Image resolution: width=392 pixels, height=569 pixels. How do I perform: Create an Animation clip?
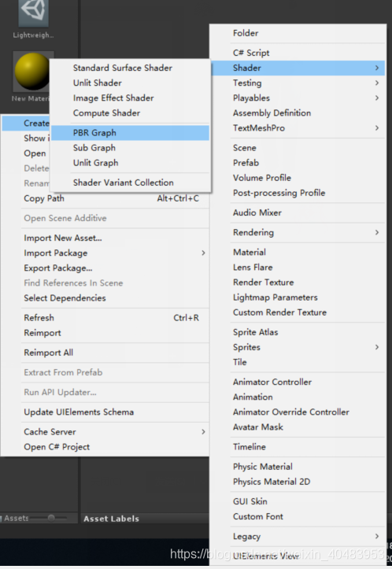(x=298, y=397)
